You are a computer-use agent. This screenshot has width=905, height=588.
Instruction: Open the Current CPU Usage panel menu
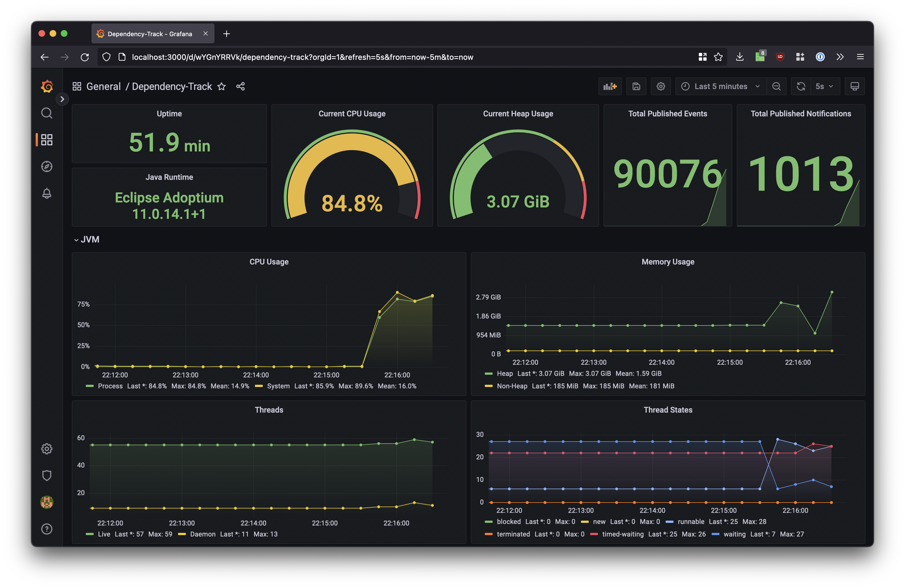(352, 114)
